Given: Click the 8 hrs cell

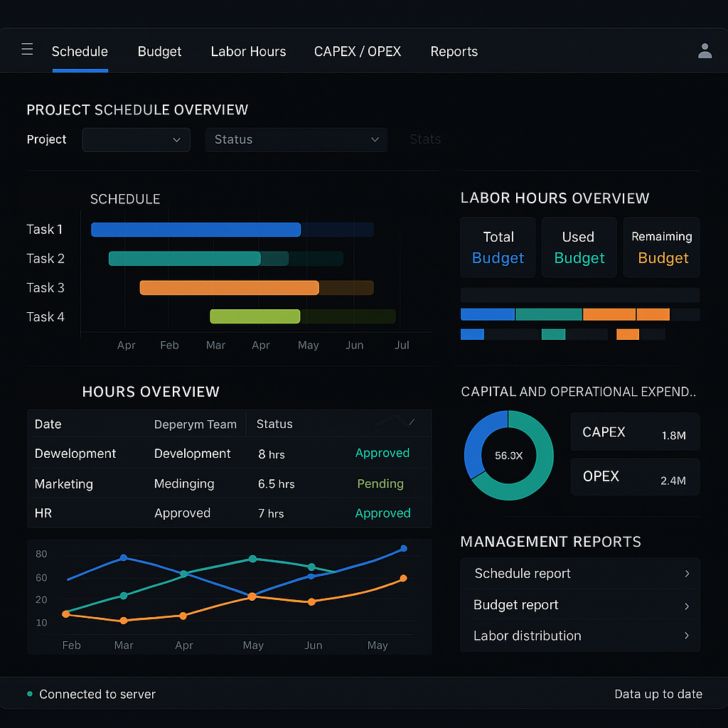Looking at the screenshot, I should click(271, 454).
